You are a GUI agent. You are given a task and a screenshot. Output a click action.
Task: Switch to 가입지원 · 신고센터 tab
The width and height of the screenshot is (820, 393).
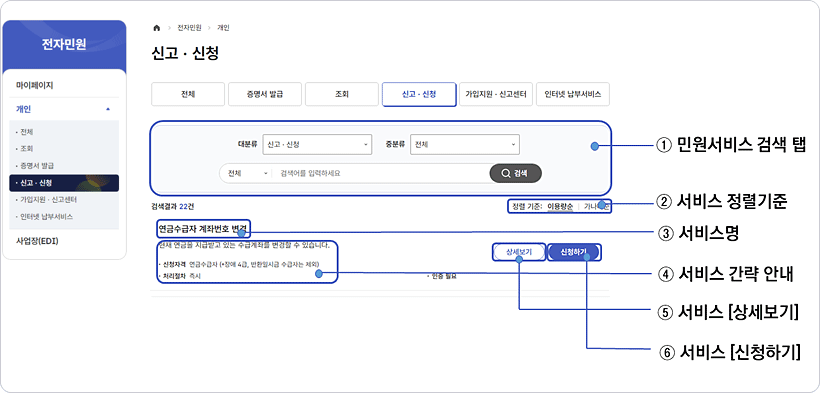coord(496,95)
